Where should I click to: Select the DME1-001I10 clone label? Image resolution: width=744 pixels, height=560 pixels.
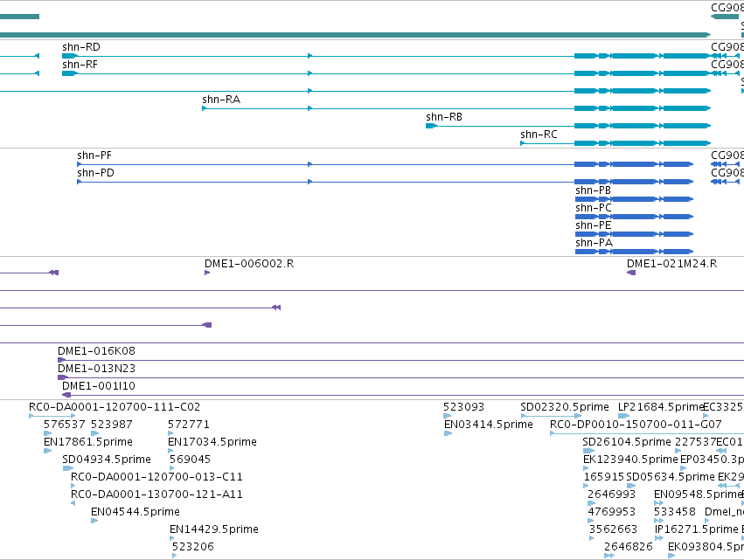(x=99, y=386)
